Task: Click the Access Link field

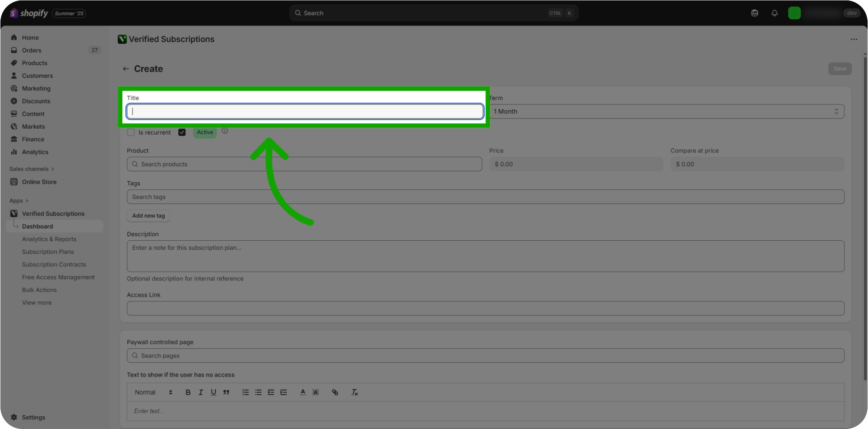Action: [x=486, y=308]
